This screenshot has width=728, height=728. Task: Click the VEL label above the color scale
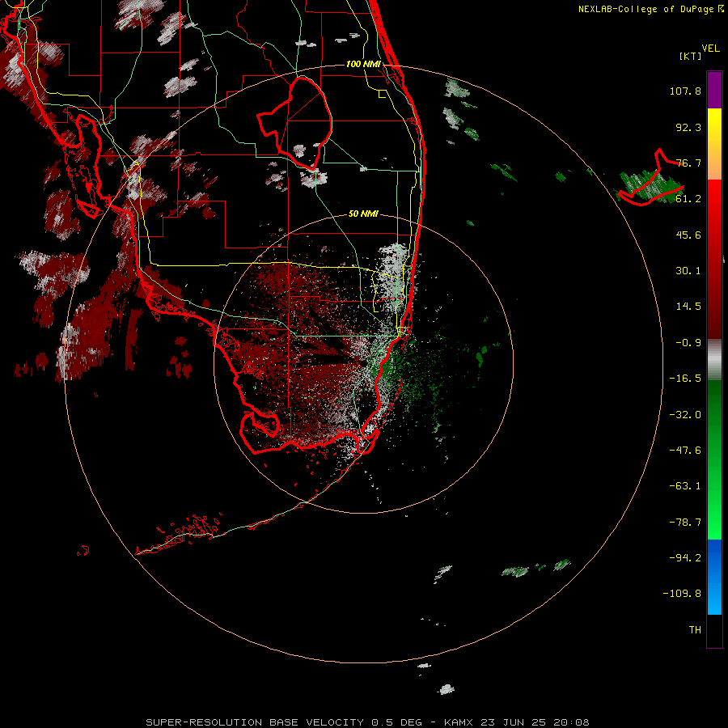(x=711, y=49)
